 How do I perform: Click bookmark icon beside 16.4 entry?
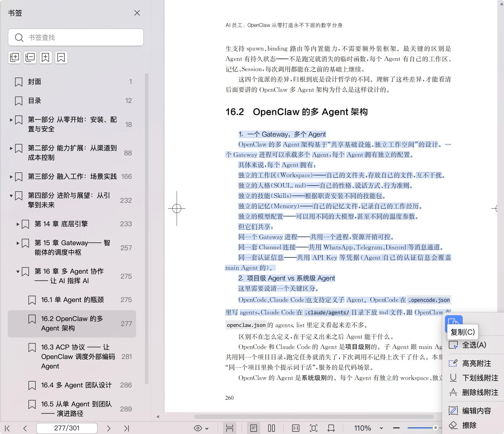[32, 385]
